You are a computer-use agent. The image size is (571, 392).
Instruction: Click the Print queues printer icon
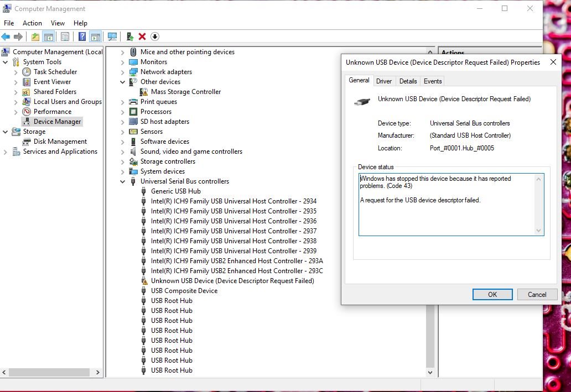point(134,102)
